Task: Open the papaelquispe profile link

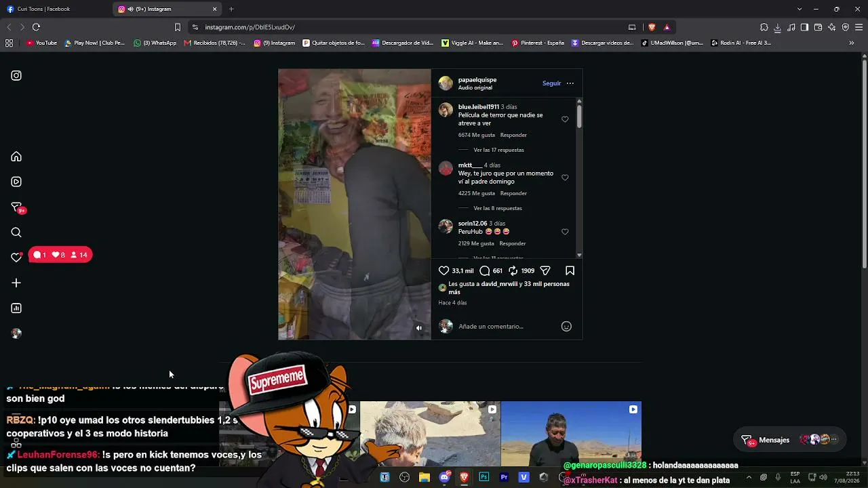Action: 477,79
